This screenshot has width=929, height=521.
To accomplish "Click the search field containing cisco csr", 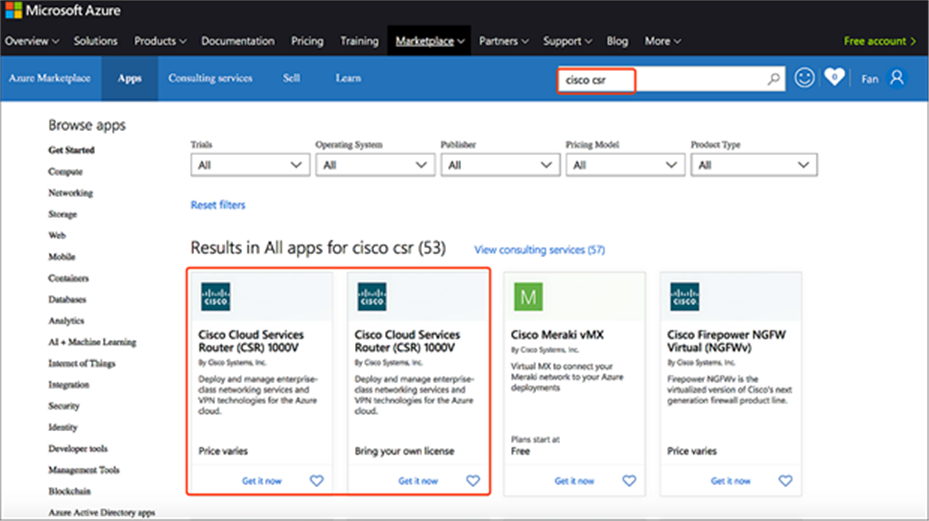I will pyautogui.click(x=671, y=79).
